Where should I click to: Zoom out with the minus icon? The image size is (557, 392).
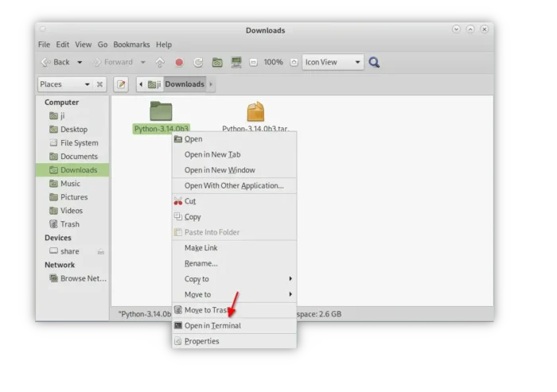pos(253,63)
